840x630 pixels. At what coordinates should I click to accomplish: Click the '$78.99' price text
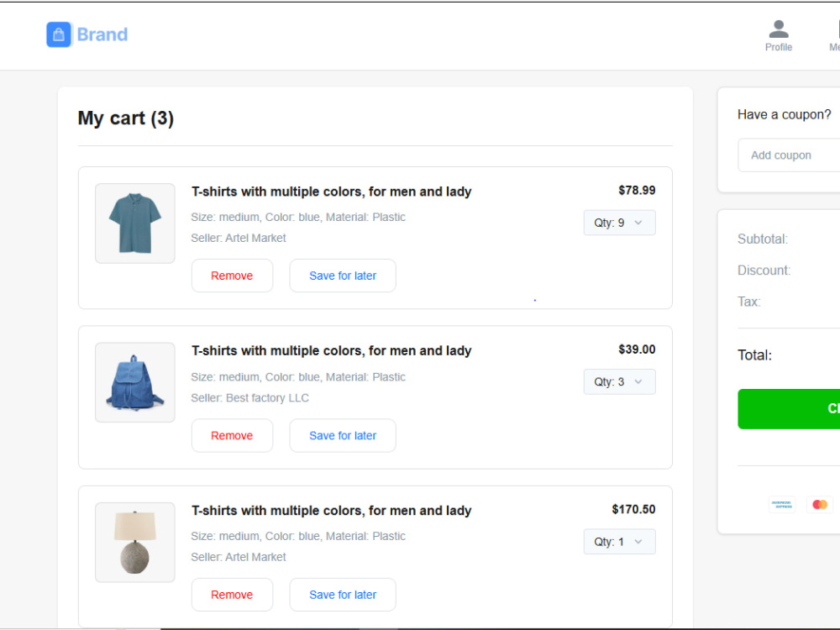(637, 190)
